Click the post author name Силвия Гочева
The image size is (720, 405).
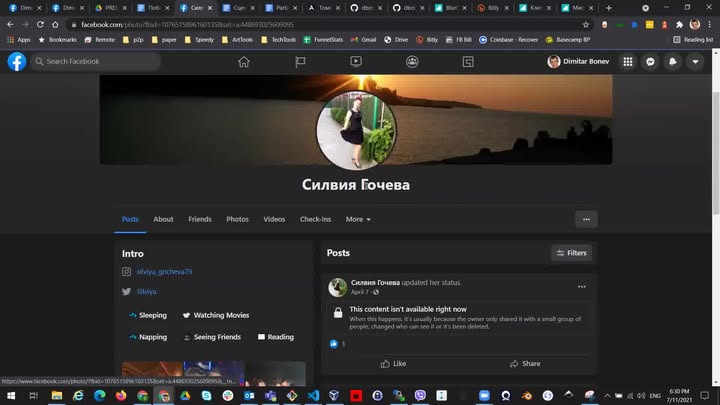click(375, 282)
